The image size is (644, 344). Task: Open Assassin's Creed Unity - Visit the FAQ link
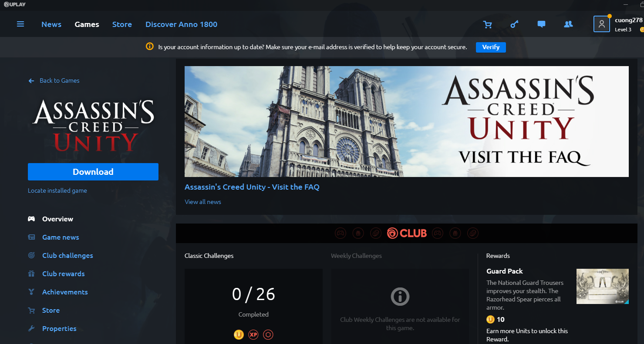tap(252, 187)
